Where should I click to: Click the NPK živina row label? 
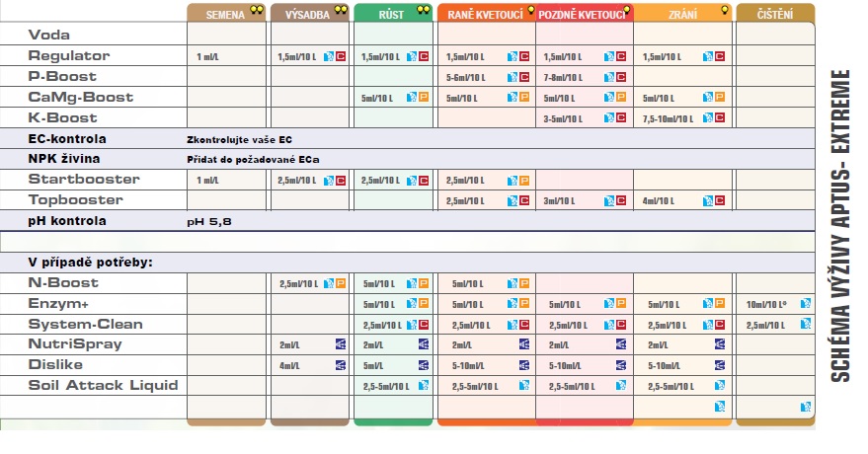64,159
